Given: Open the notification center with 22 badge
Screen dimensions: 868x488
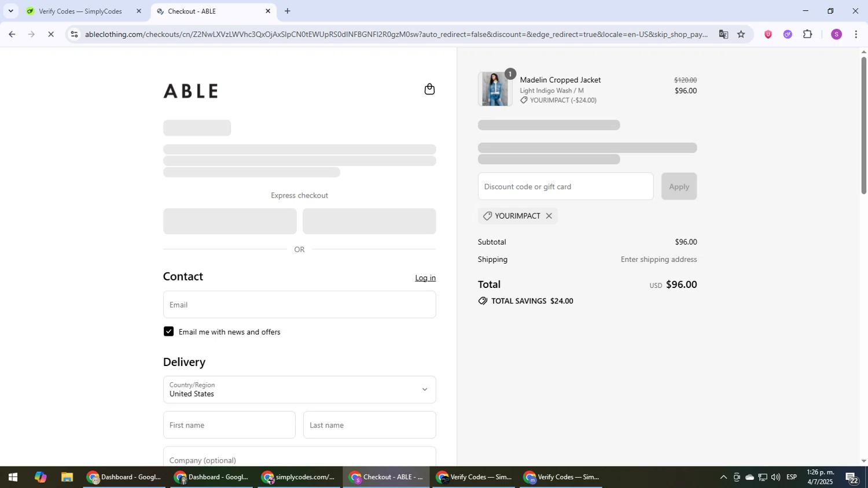Looking at the screenshot, I should point(852,478).
